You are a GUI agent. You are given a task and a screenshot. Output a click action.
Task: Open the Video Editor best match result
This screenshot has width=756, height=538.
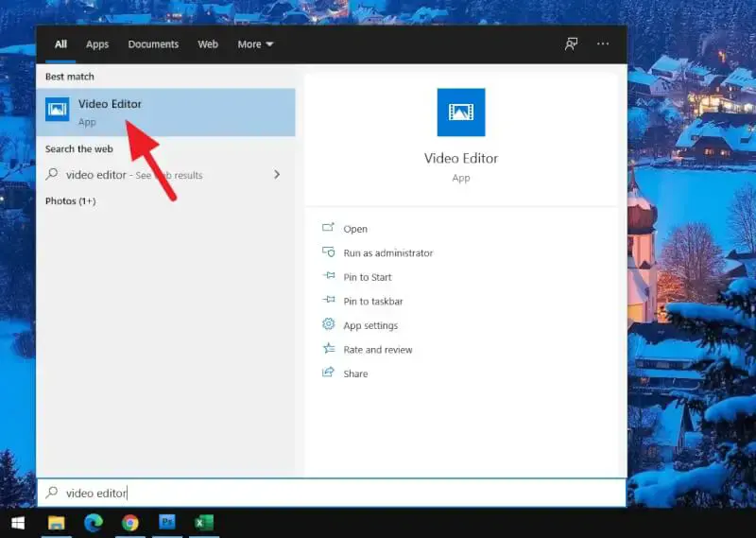click(x=165, y=112)
